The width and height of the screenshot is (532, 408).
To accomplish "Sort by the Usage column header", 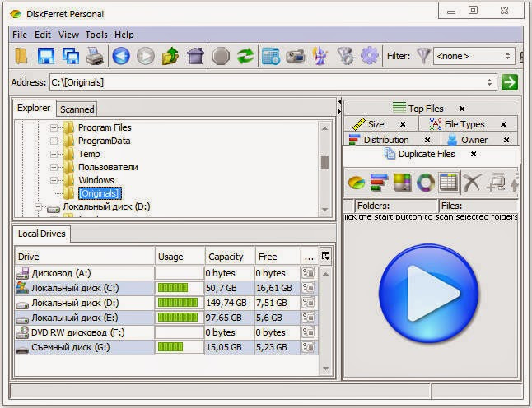I will tap(180, 257).
